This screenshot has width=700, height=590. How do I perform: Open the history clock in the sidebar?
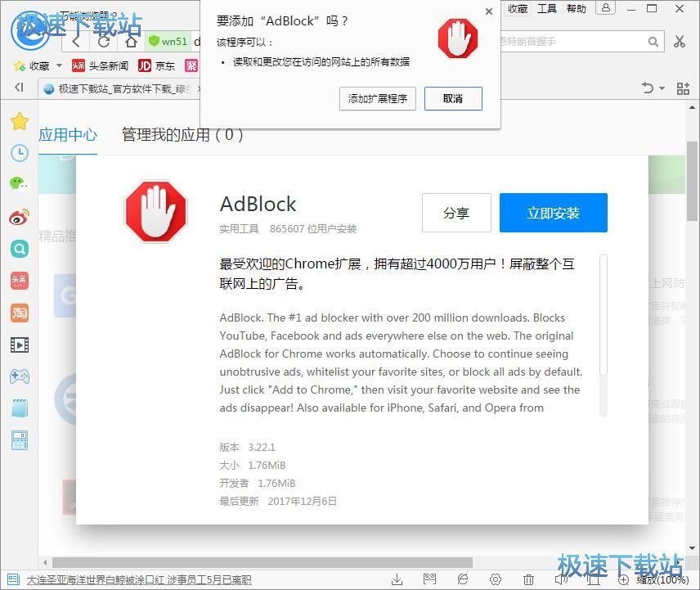click(20, 153)
